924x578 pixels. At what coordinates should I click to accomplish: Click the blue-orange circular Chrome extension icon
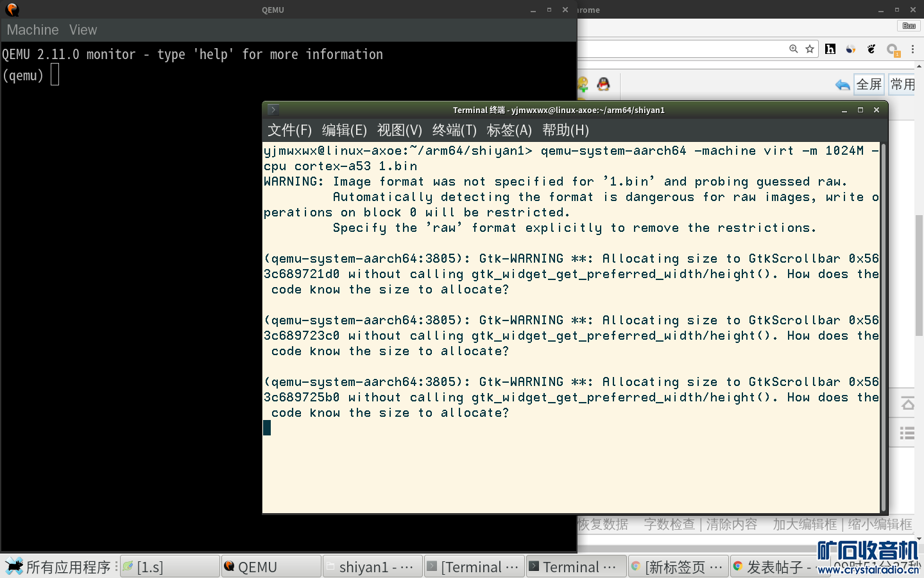[x=851, y=49]
